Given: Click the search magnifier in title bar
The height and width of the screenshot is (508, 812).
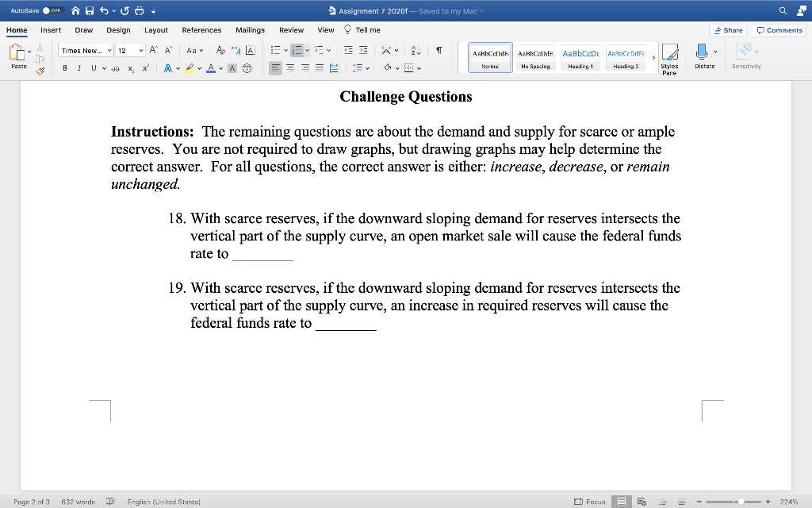Looking at the screenshot, I should pos(783,10).
